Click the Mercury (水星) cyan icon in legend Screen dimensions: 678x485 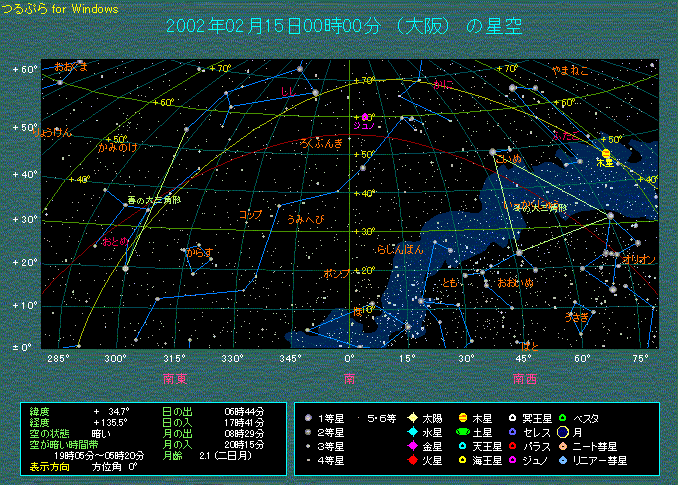pos(412,432)
